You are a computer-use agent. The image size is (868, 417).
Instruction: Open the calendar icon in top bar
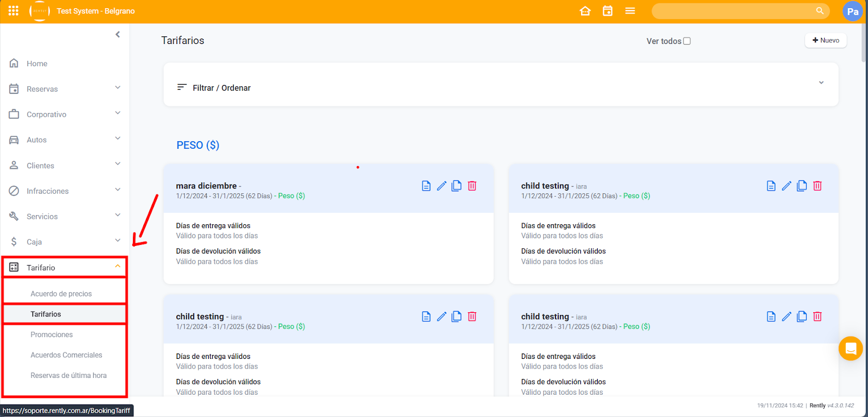[608, 11]
